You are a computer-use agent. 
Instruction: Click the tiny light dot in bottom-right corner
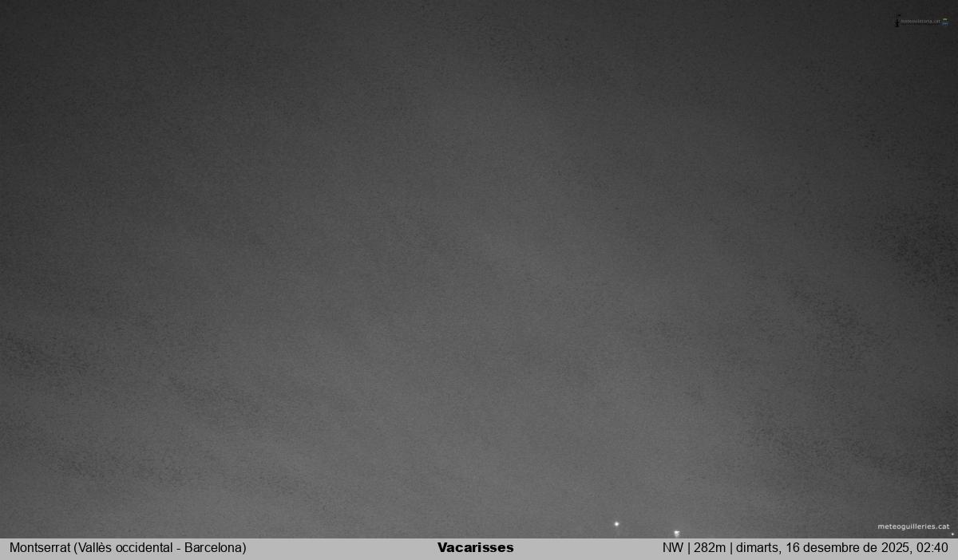coord(952,534)
